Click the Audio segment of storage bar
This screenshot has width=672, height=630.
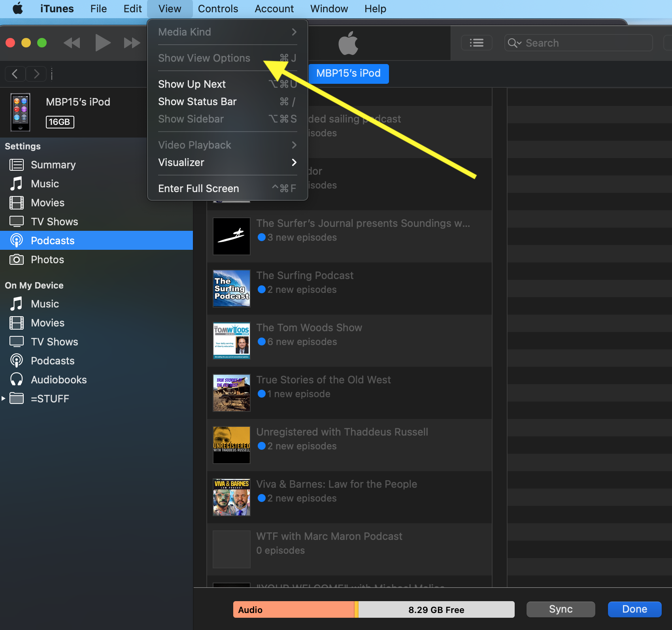click(x=294, y=609)
